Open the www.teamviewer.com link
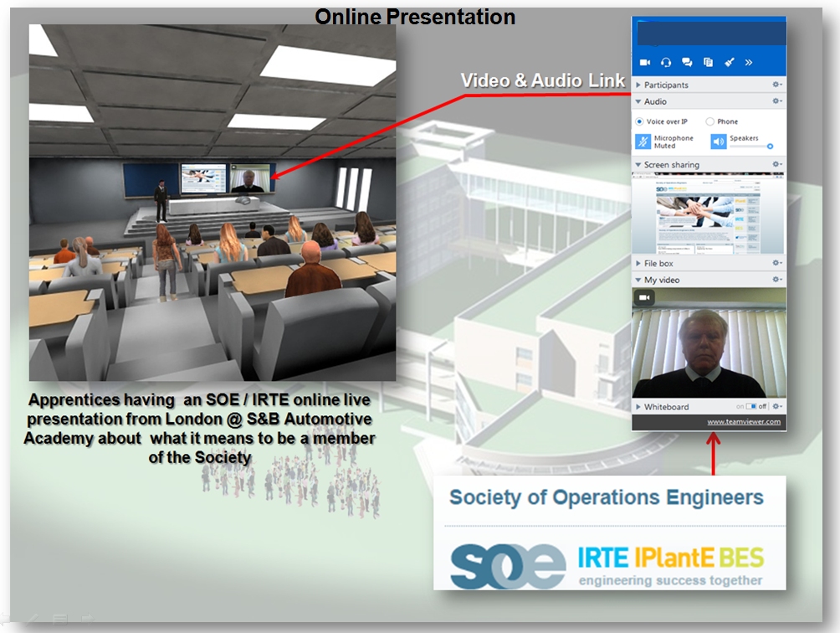 tap(744, 422)
